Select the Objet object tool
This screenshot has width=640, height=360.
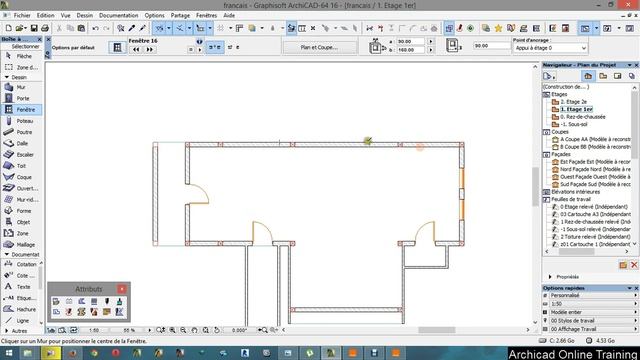[x=21, y=222]
